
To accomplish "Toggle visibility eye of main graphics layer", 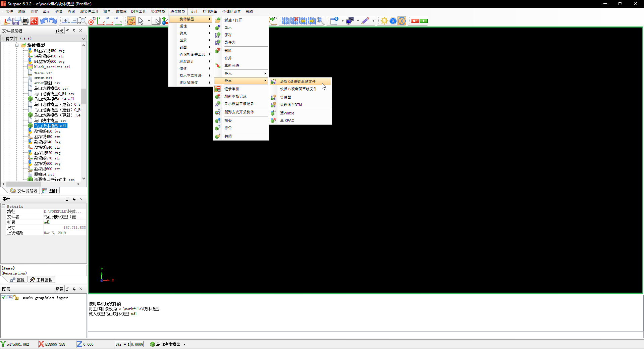I will (x=10, y=297).
